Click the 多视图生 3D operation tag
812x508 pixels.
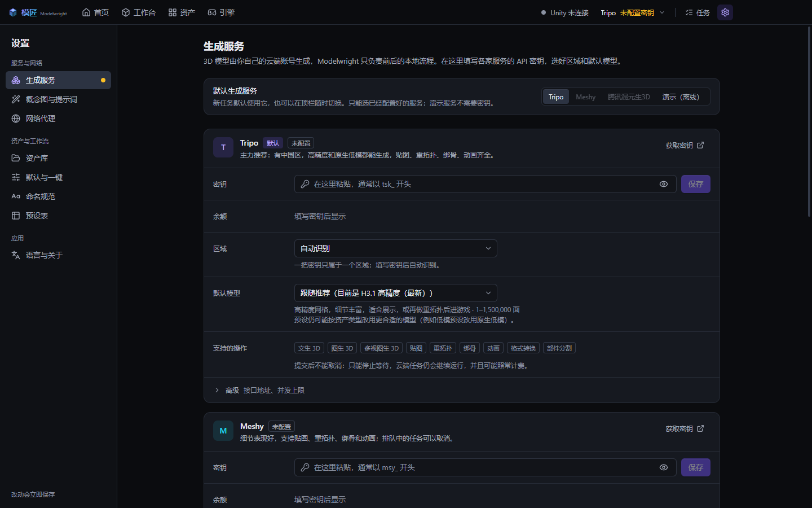point(381,348)
